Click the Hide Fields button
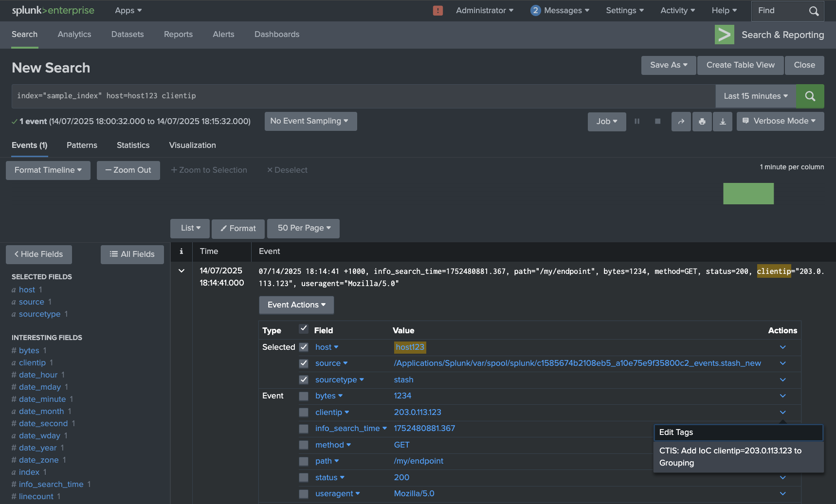The height and width of the screenshot is (504, 836). 39,254
